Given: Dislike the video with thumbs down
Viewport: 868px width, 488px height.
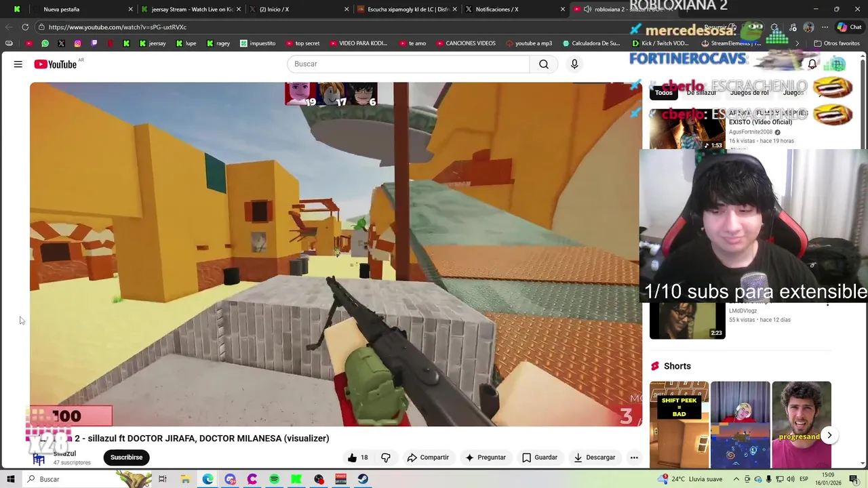Looking at the screenshot, I should point(386,457).
